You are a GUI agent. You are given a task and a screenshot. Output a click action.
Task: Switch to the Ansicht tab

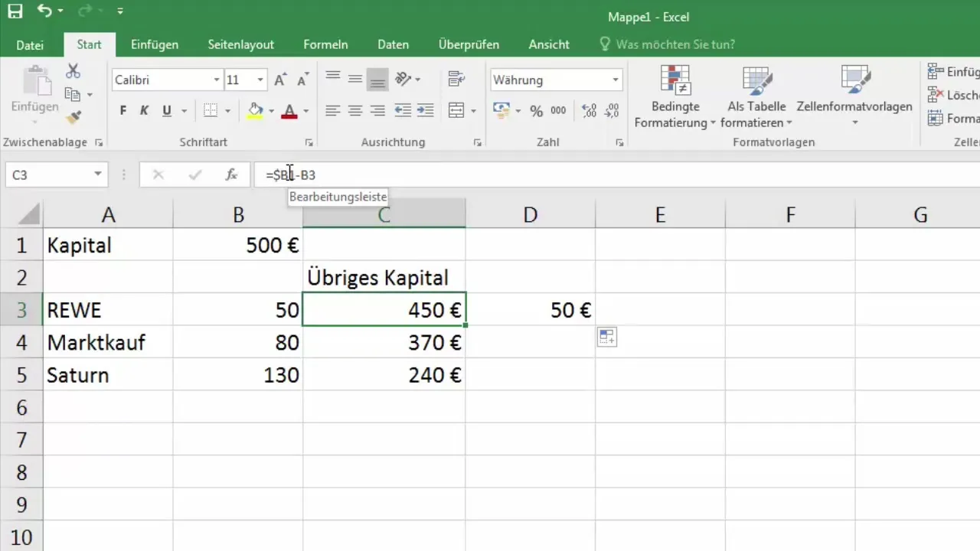[549, 44]
